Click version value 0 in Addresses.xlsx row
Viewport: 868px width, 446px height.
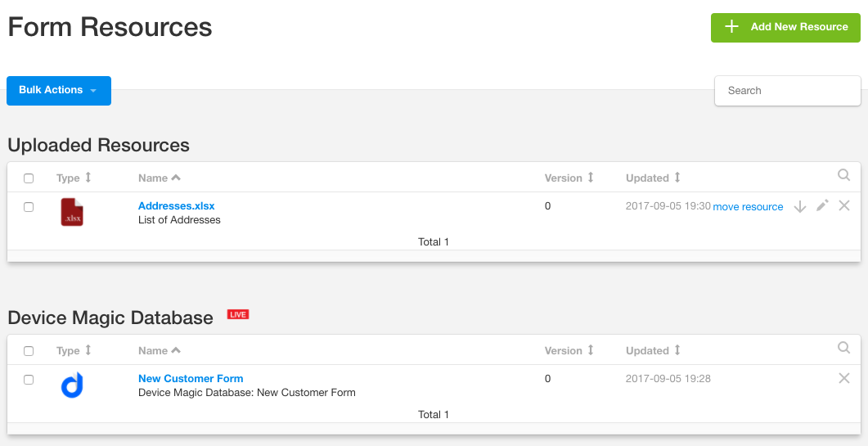point(547,206)
